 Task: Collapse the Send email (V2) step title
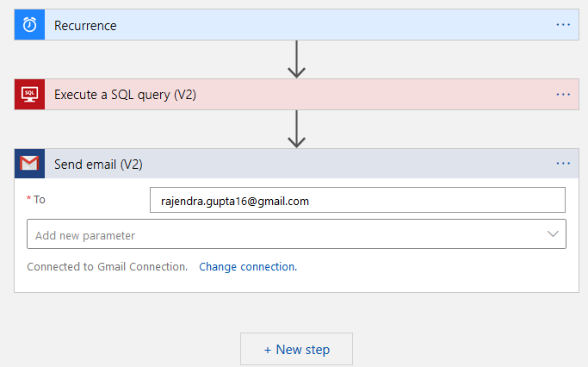tap(98, 165)
